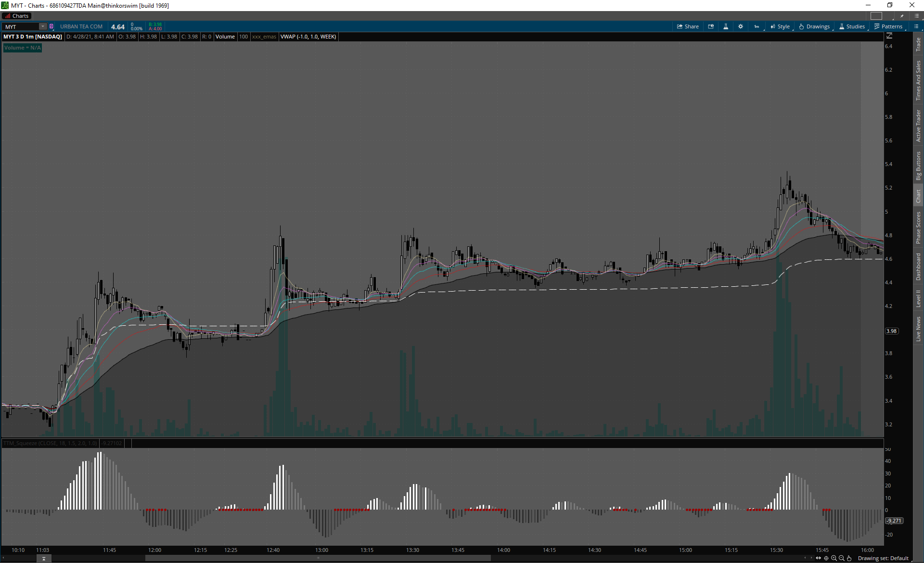Toggle the pin icon in top right
924x563 pixels.
(902, 16)
